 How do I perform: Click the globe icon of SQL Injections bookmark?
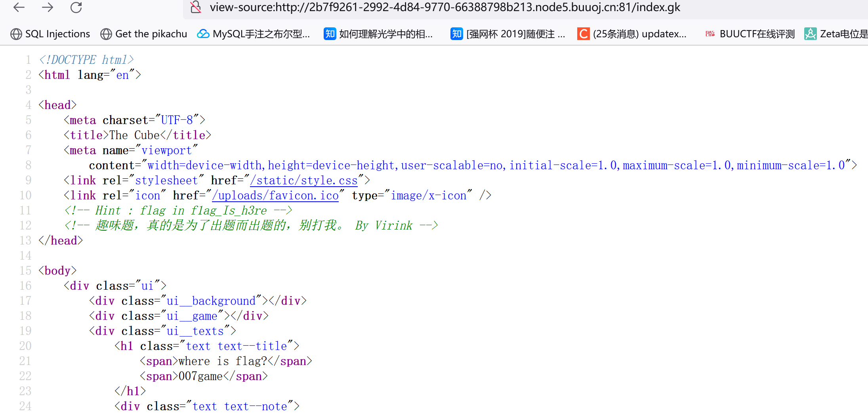point(16,34)
